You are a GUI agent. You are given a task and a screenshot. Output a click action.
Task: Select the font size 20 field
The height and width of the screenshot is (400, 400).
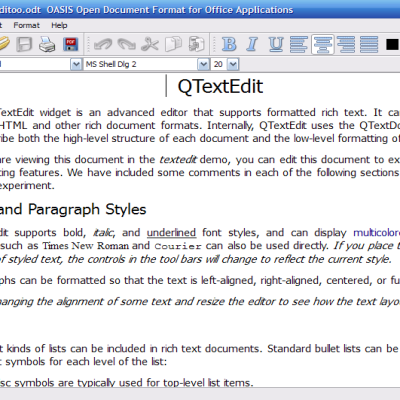click(x=219, y=64)
